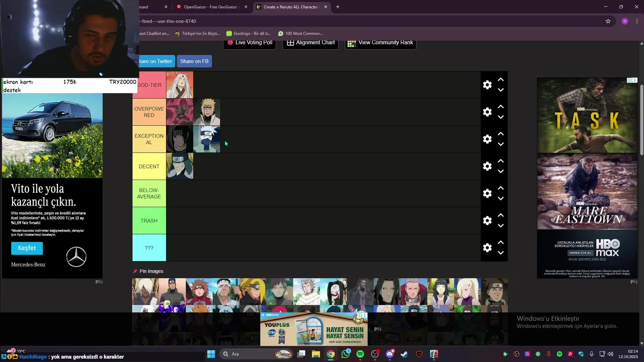Open Chrome three-dot menu
Screen dimensions: 644x362
[x=637, y=21]
